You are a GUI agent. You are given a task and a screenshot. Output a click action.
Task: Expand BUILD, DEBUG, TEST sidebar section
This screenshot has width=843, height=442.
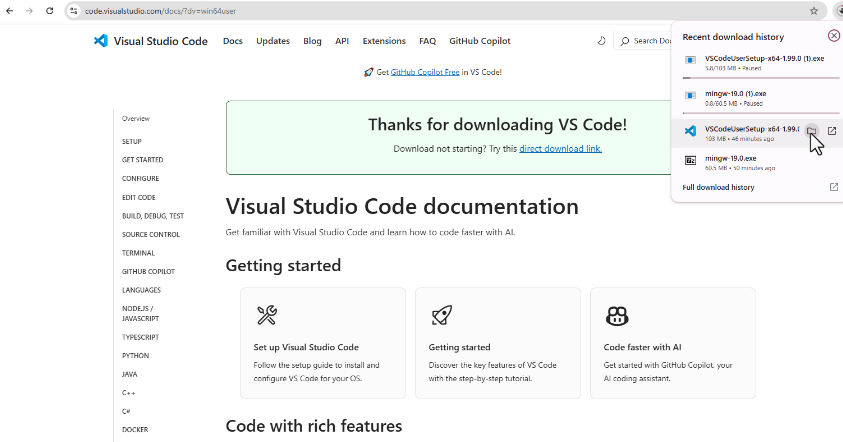(153, 216)
